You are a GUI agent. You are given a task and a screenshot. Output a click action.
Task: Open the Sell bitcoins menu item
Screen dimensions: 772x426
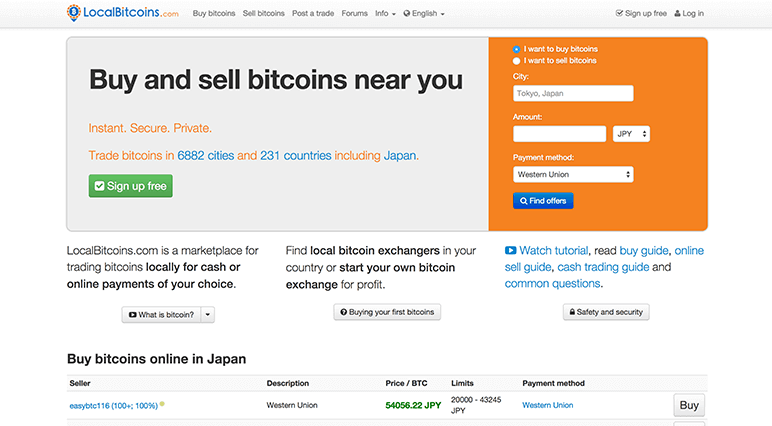(x=263, y=13)
